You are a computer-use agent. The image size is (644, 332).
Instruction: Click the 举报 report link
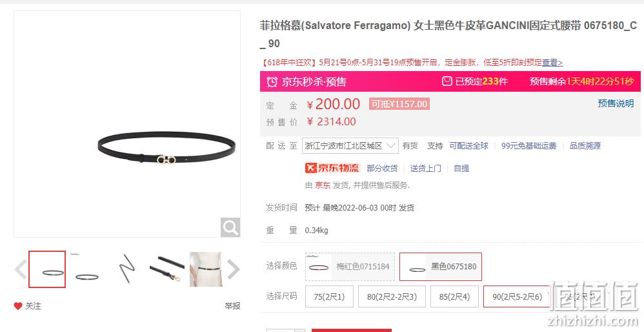[232, 306]
